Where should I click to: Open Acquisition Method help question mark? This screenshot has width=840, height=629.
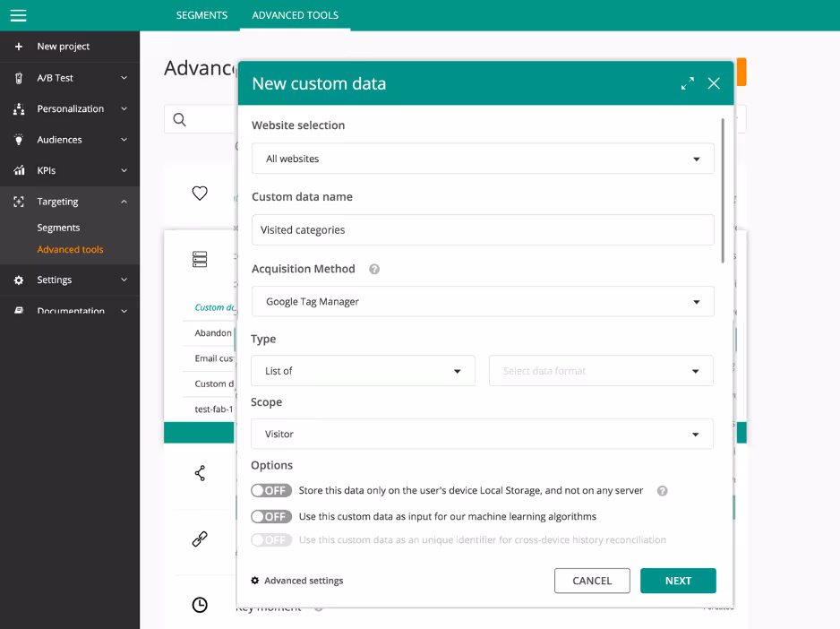coord(374,269)
